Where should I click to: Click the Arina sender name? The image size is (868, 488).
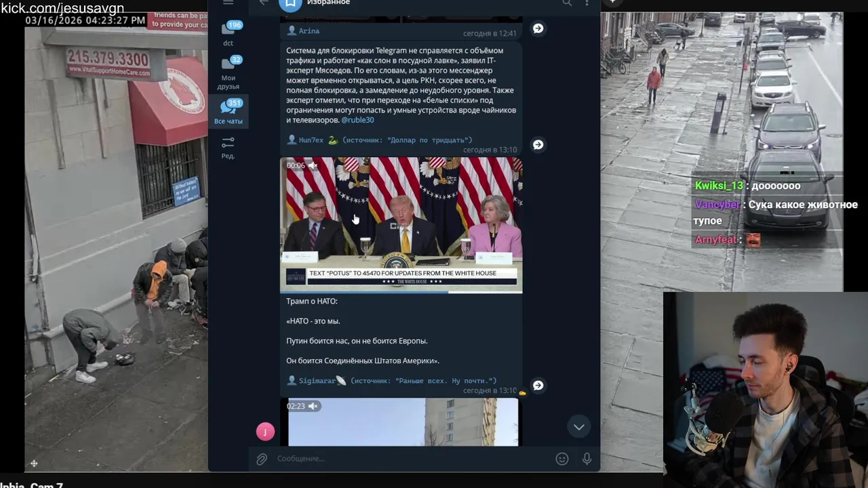[x=309, y=31]
